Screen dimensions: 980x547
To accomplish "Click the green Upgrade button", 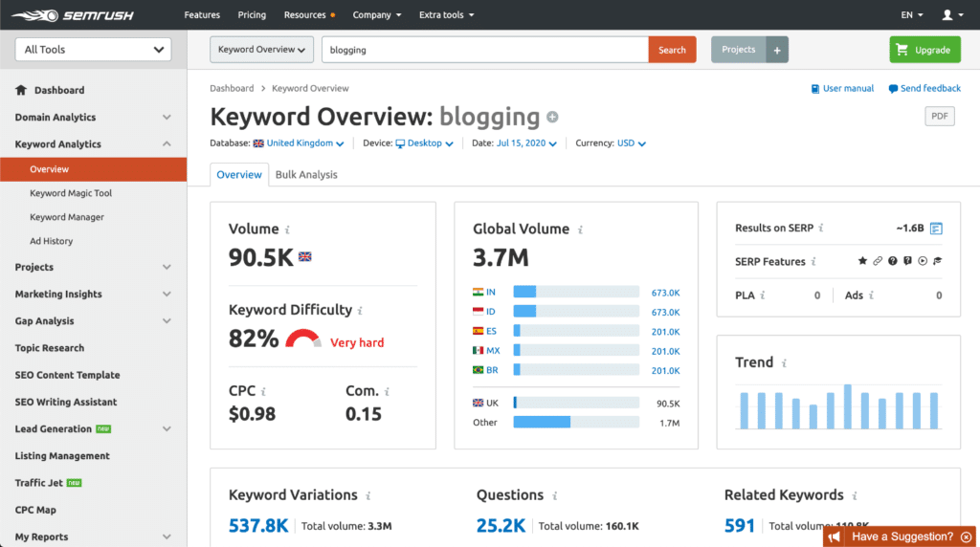I will (x=924, y=50).
